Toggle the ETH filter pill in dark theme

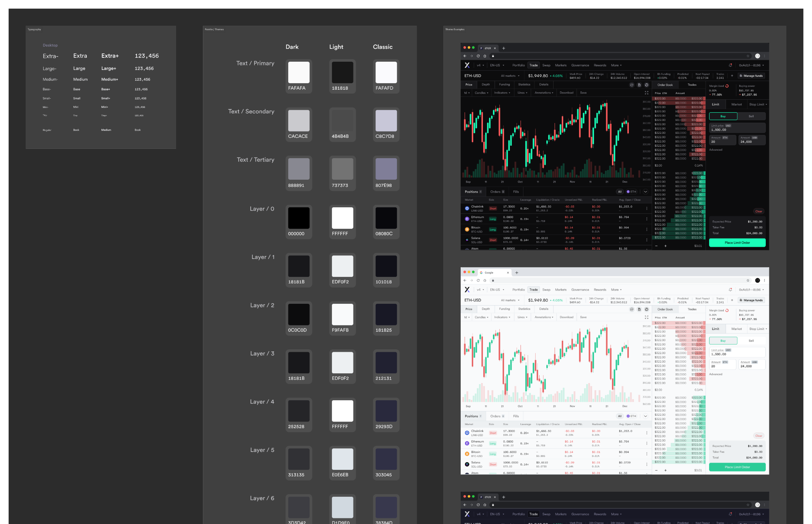pyautogui.click(x=631, y=192)
